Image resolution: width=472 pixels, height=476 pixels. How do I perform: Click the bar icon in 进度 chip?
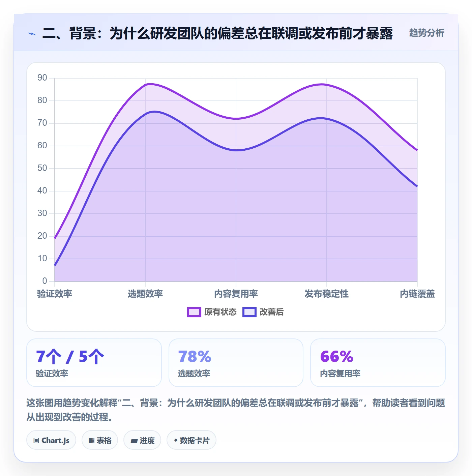pyautogui.click(x=134, y=441)
